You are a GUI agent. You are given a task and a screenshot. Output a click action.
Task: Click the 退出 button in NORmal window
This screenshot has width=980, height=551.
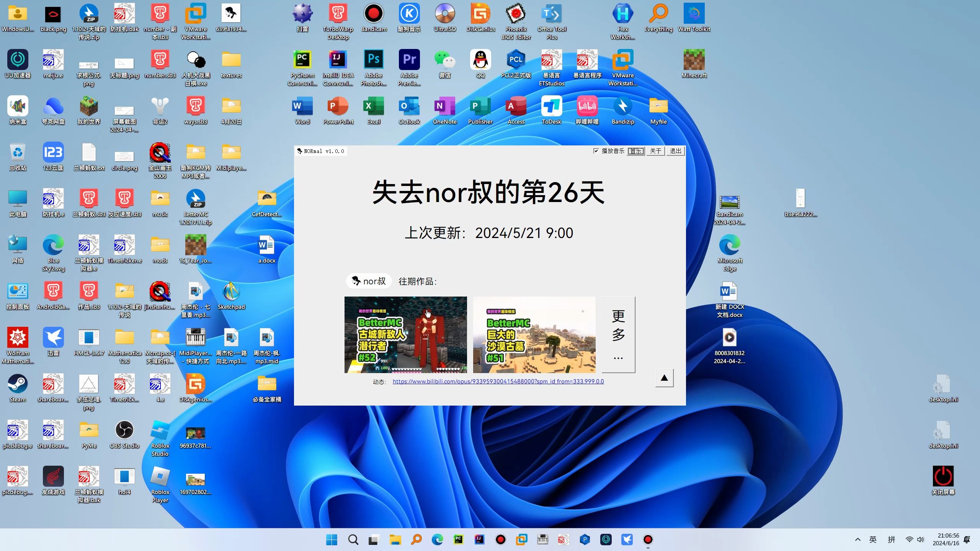click(675, 151)
